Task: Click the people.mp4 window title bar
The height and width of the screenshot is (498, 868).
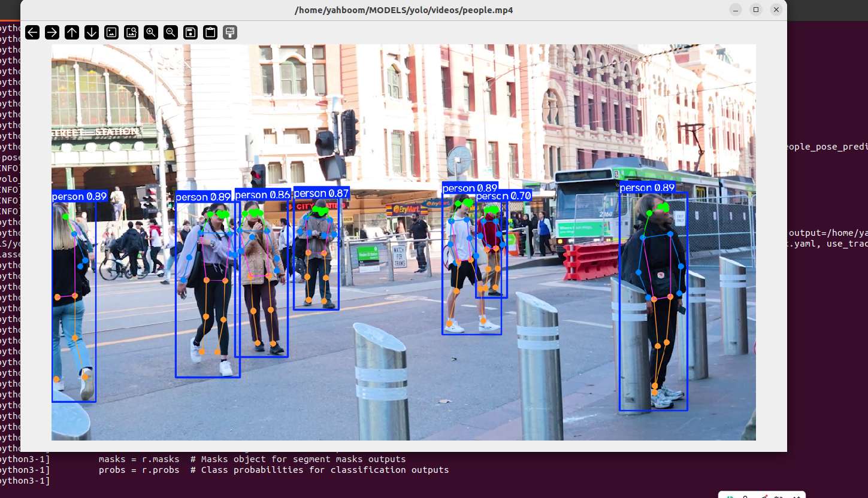Action: click(x=404, y=10)
